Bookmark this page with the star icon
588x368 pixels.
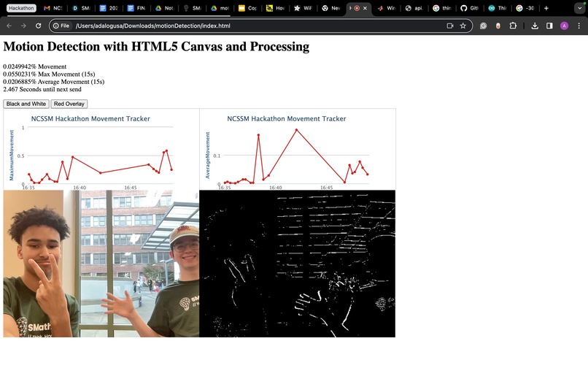point(463,26)
